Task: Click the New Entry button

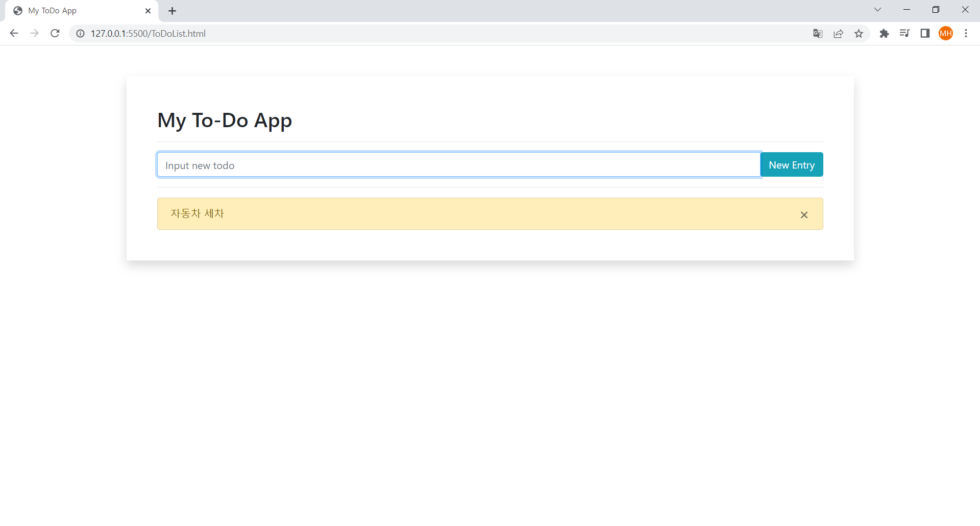Action: coord(792,164)
